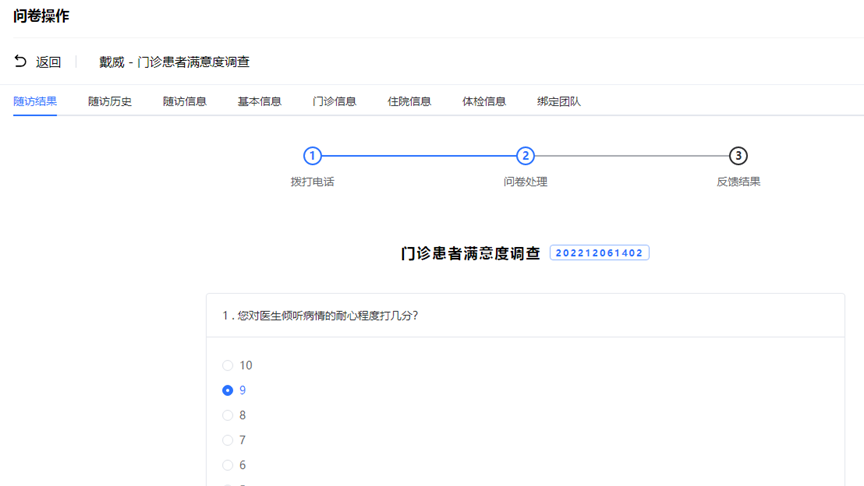Pick the score 7 radio option
Image resolution: width=864 pixels, height=486 pixels.
click(228, 440)
